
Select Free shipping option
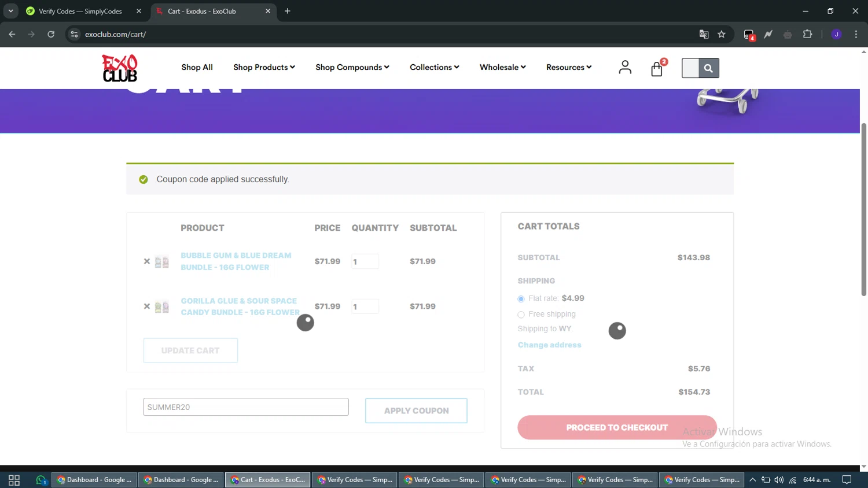pyautogui.click(x=521, y=315)
